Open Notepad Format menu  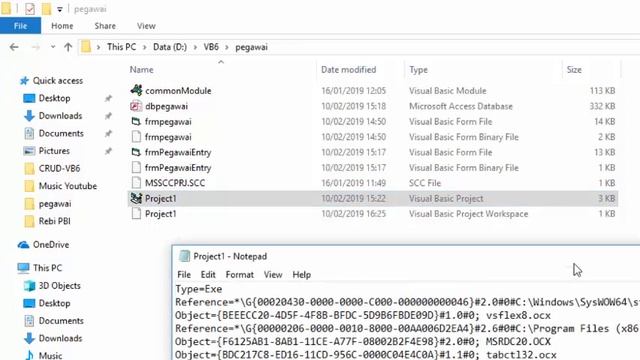(240, 275)
